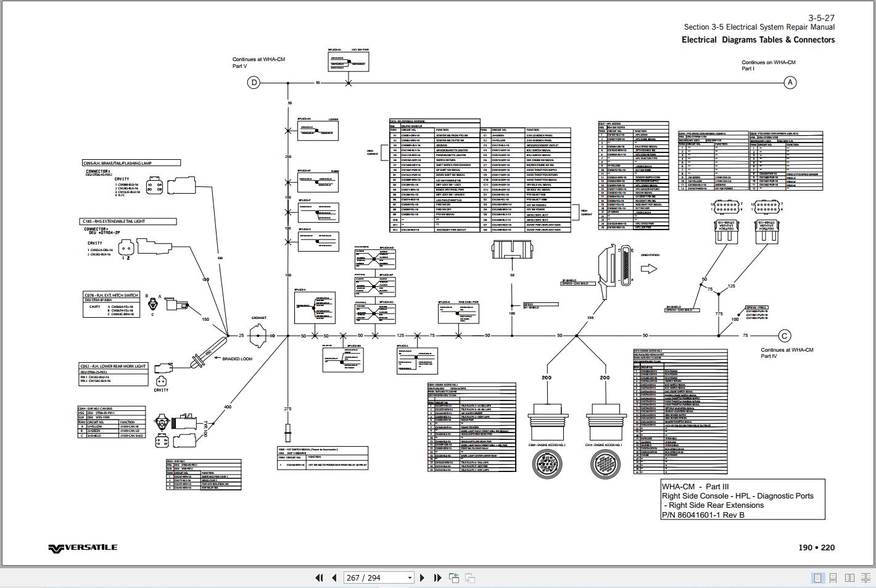876x588 pixels.
Task: Go to the next page
Action: 422,578
